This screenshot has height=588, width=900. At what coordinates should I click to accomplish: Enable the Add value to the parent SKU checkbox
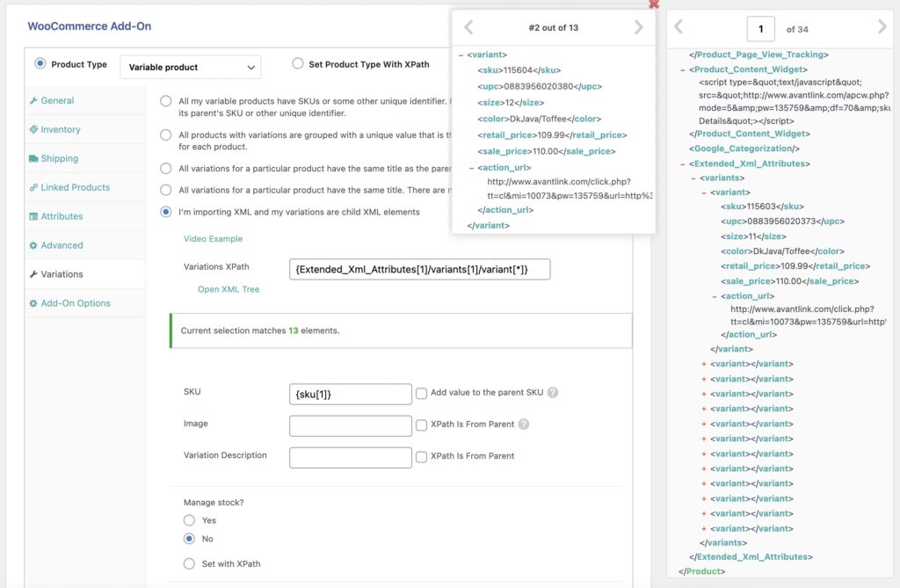(x=421, y=393)
